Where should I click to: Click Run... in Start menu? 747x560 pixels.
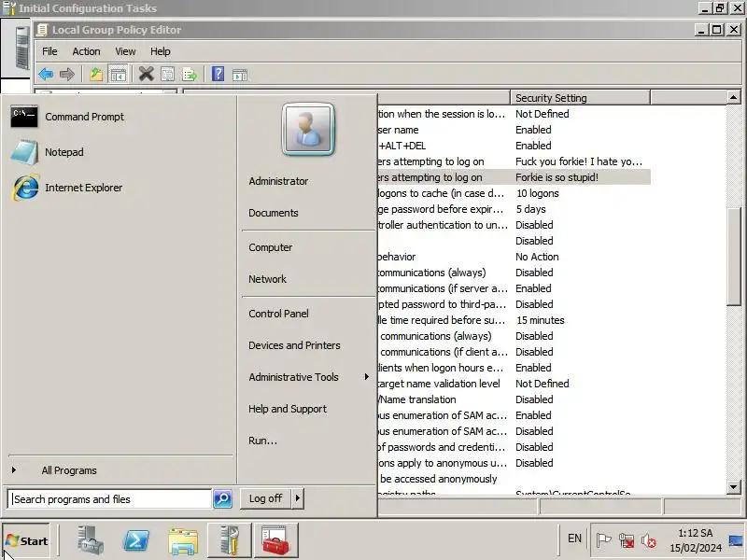(262, 441)
